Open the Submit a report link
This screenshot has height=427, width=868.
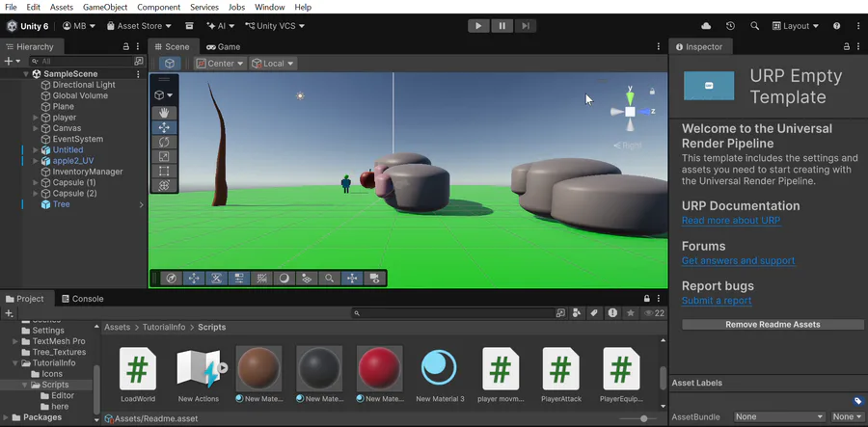pyautogui.click(x=717, y=301)
